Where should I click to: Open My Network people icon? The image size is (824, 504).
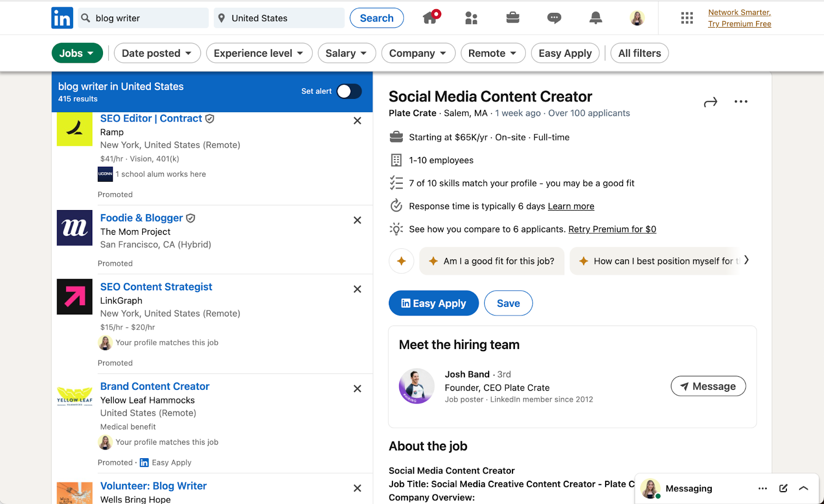point(471,18)
